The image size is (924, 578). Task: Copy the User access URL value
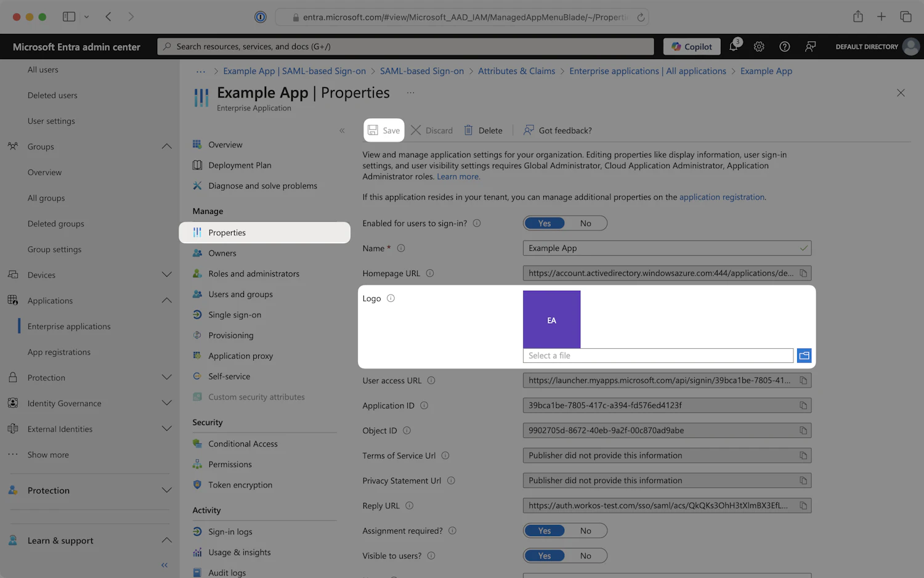(803, 380)
